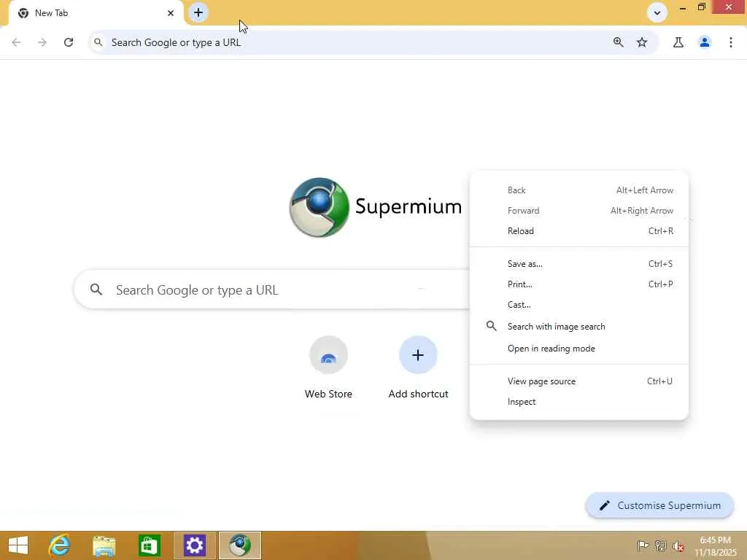Image resolution: width=747 pixels, height=560 pixels.
Task: Select the New Tab tab
Action: [96, 13]
